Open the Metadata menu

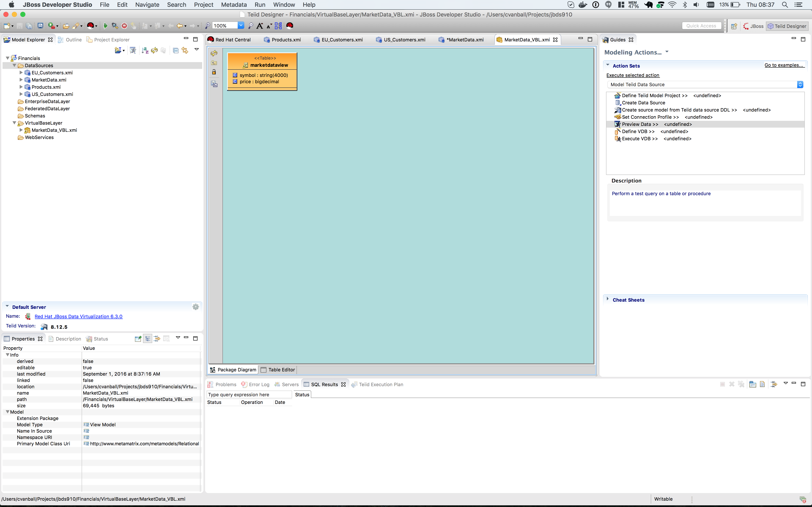coord(233,5)
